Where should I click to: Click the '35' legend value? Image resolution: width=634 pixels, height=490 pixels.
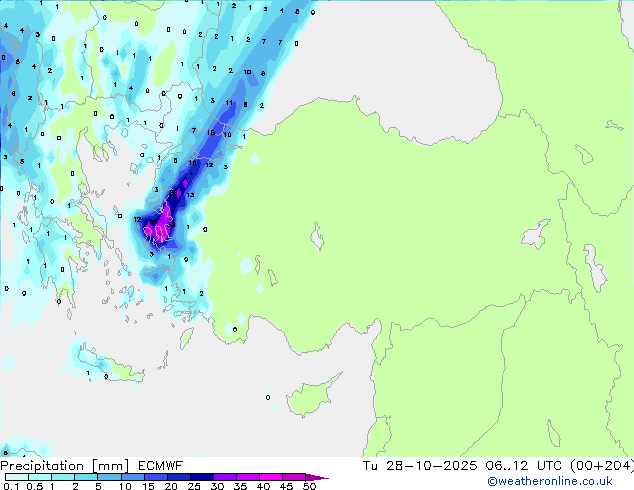tap(240, 486)
